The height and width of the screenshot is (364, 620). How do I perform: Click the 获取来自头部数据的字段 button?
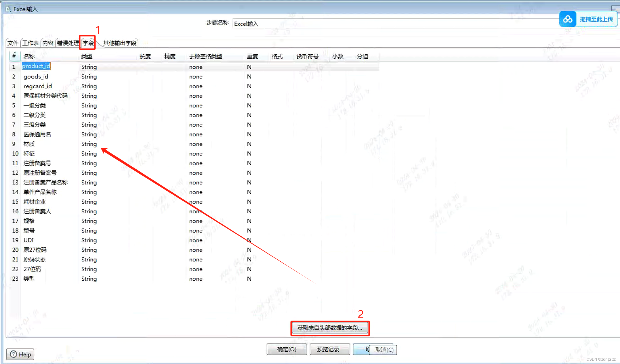(330, 328)
